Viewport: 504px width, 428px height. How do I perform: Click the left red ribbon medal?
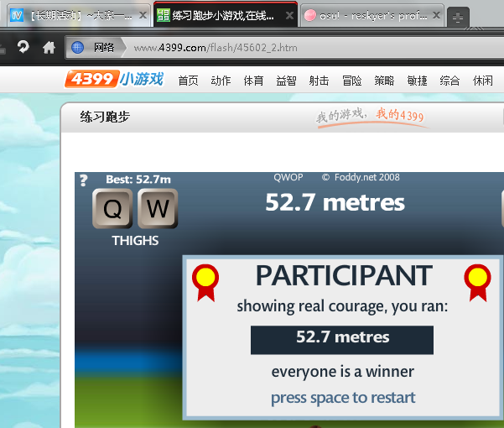(205, 283)
